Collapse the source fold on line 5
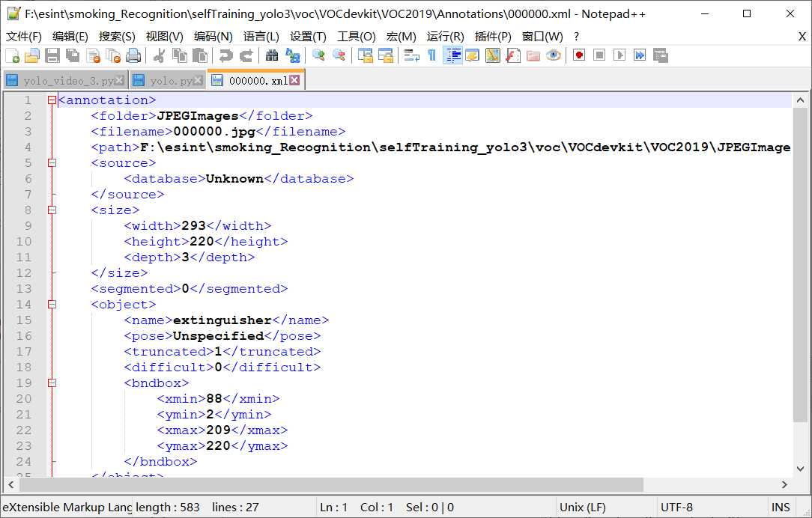This screenshot has height=518, width=812. tap(52, 162)
